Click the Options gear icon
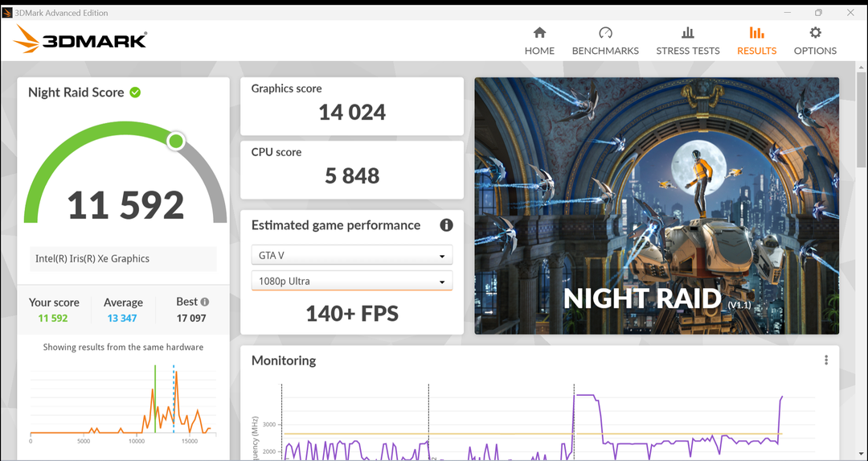Image resolution: width=868 pixels, height=461 pixels. (815, 33)
